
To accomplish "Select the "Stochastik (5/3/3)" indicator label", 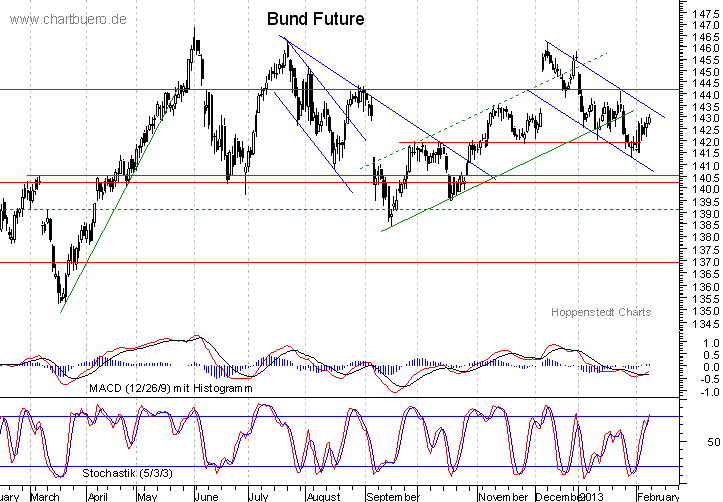I will (x=127, y=473).
